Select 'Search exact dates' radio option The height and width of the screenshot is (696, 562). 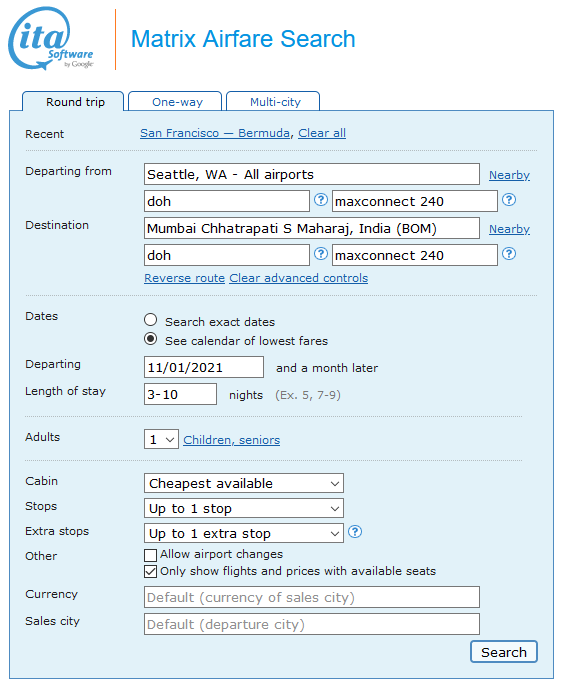click(x=150, y=320)
